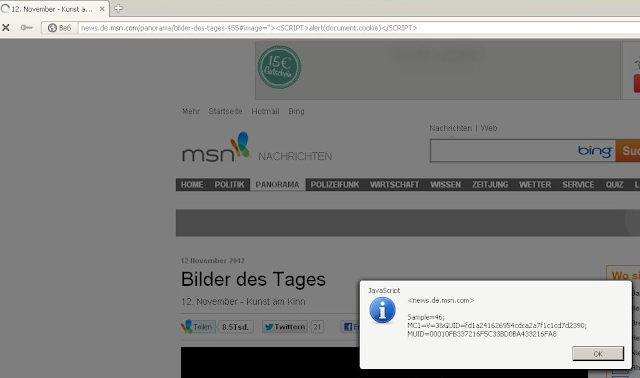Open a new tab with plus icon
The image size is (640, 378).
[118, 8]
